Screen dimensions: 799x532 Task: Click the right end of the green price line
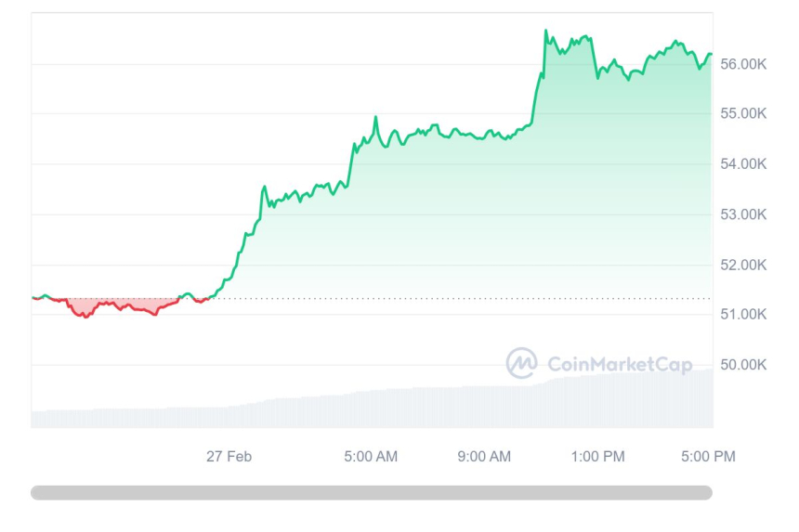tap(711, 55)
